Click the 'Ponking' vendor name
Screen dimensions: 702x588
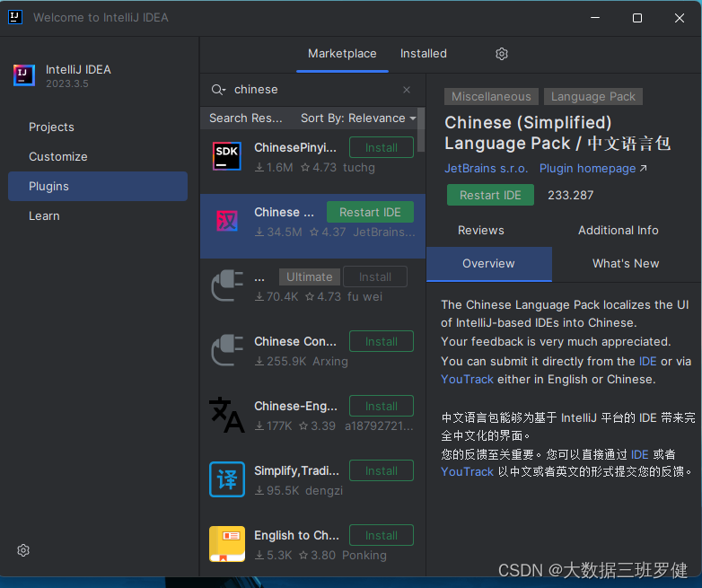(364, 555)
